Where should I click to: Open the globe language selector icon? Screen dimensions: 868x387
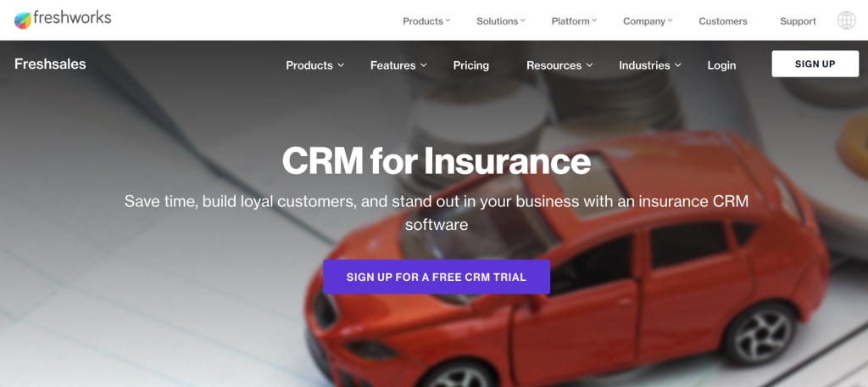(846, 20)
